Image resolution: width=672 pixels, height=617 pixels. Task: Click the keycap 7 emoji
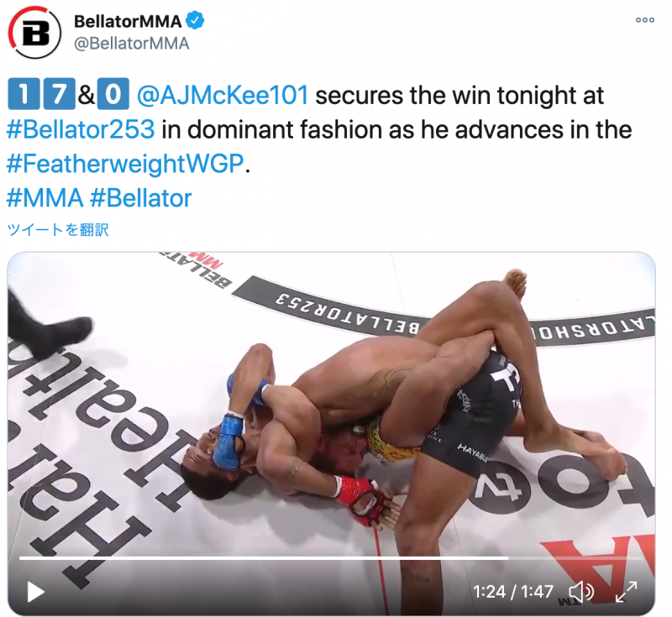(60, 94)
